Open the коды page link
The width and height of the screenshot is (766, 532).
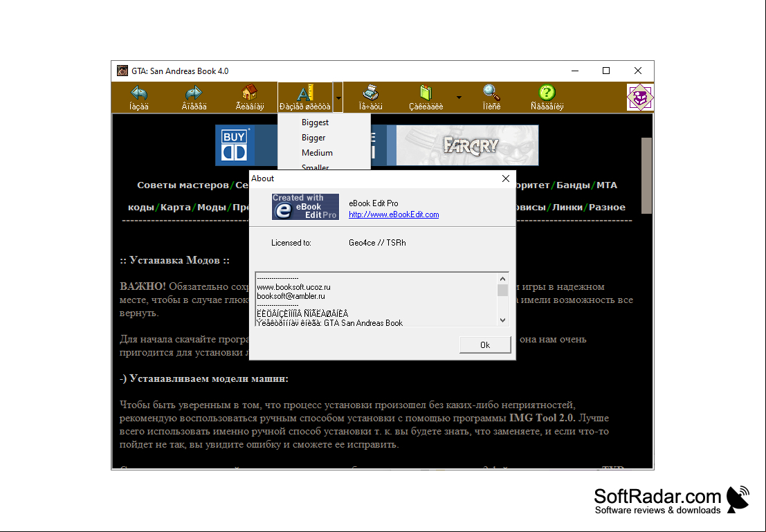[141, 207]
